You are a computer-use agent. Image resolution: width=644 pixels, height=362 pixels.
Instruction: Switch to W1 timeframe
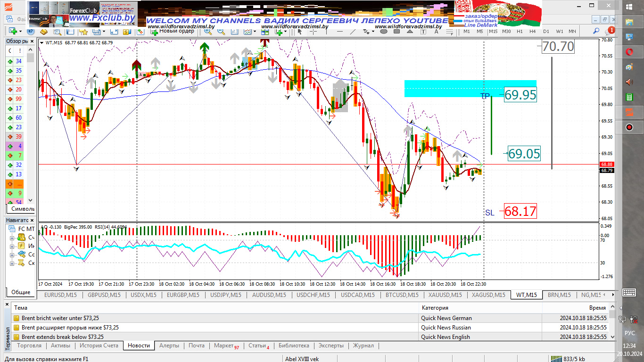[x=559, y=31]
